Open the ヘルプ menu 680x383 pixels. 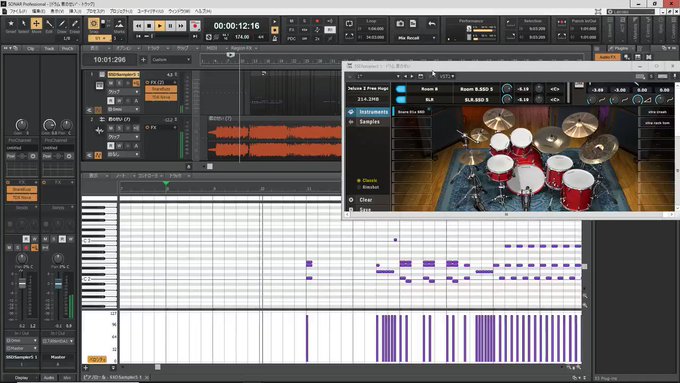(x=203, y=11)
